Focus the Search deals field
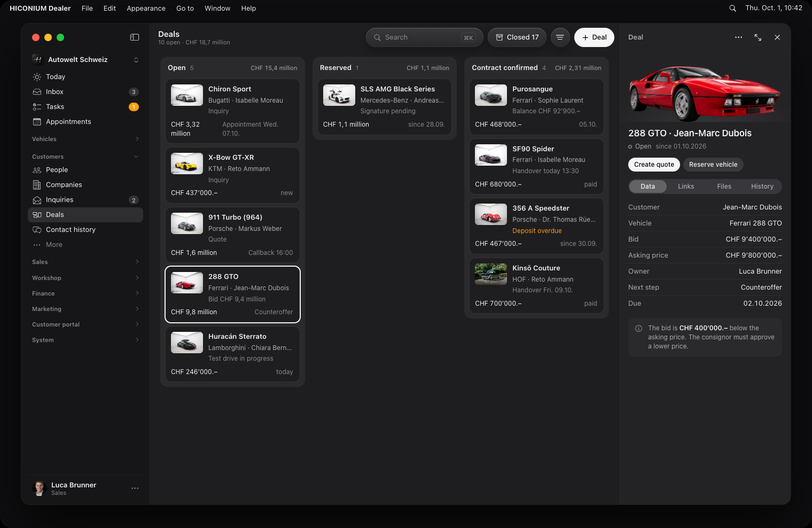 click(425, 37)
